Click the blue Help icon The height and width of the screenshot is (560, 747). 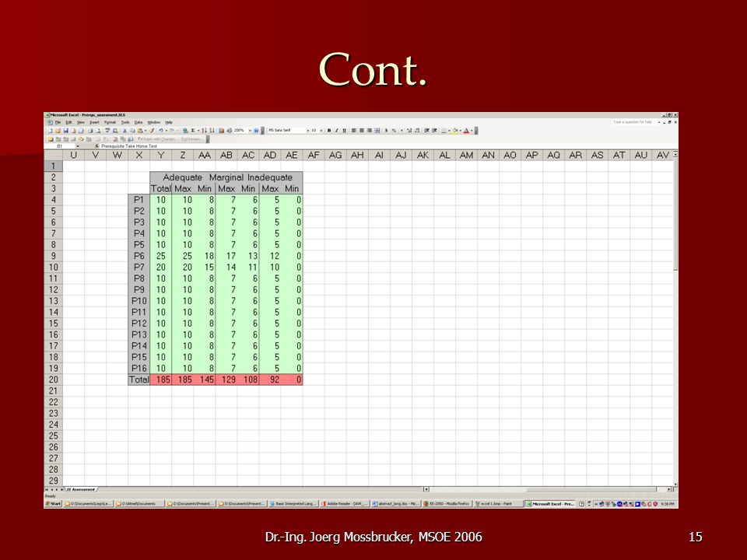[256, 131]
